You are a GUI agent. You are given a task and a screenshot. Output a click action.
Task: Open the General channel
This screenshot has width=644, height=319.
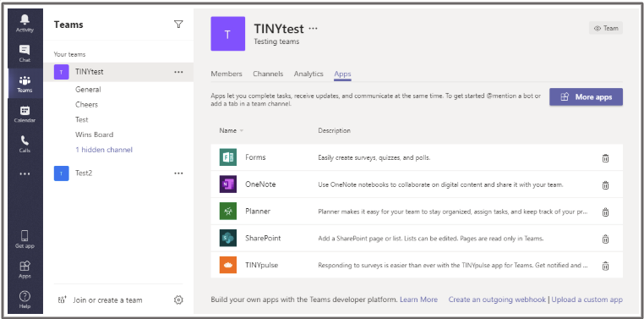[88, 90]
